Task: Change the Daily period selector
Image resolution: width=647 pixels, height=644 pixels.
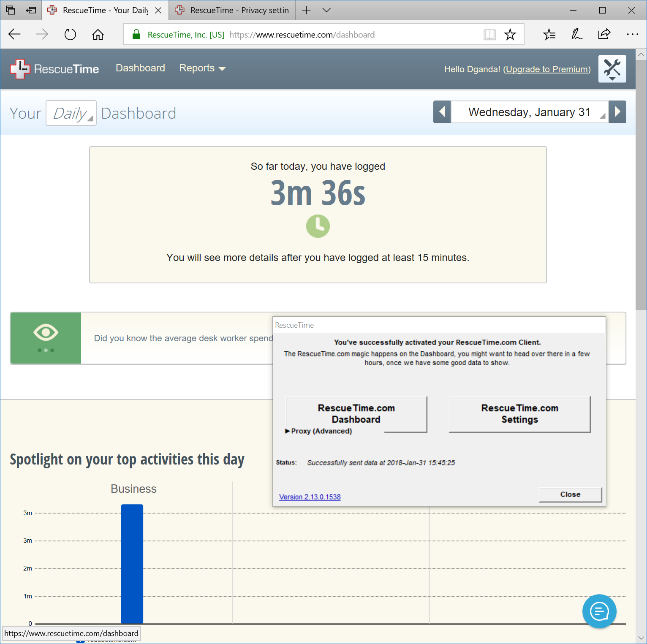Action: point(71,113)
